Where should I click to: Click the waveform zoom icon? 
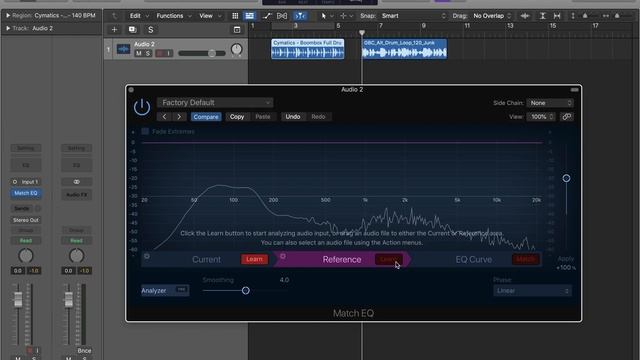[525, 16]
